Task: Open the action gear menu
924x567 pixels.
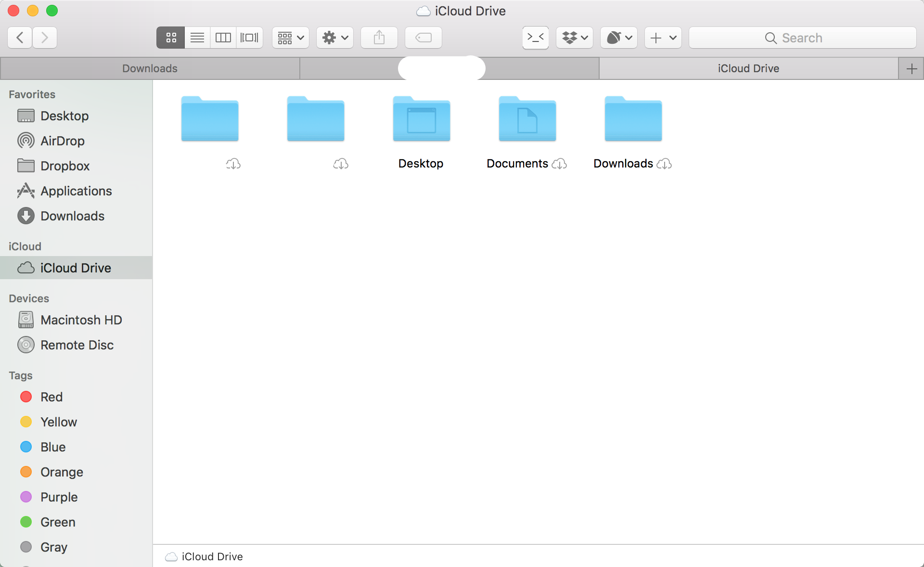Action: tap(335, 38)
